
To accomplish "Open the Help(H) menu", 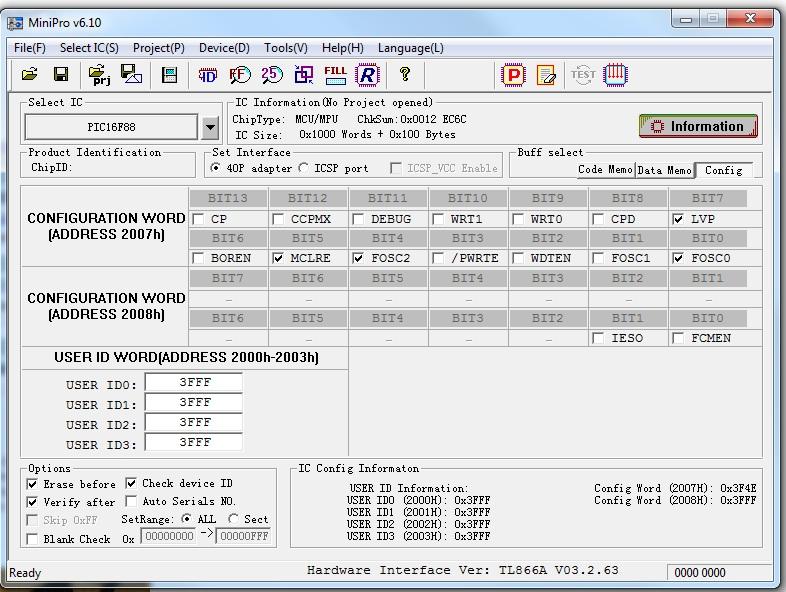I will (x=343, y=48).
